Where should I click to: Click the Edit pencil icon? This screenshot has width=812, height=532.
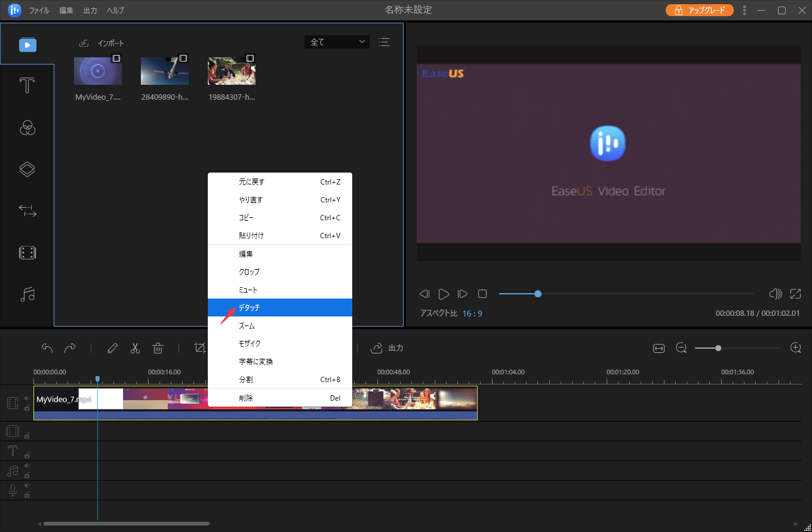click(112, 348)
